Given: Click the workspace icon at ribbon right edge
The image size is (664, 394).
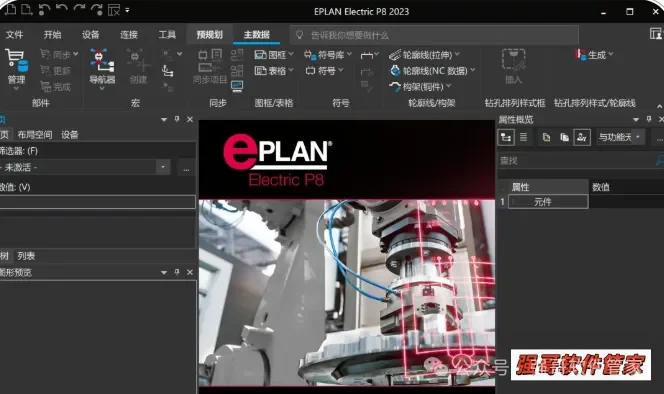Looking at the screenshot, I should tap(656, 33).
